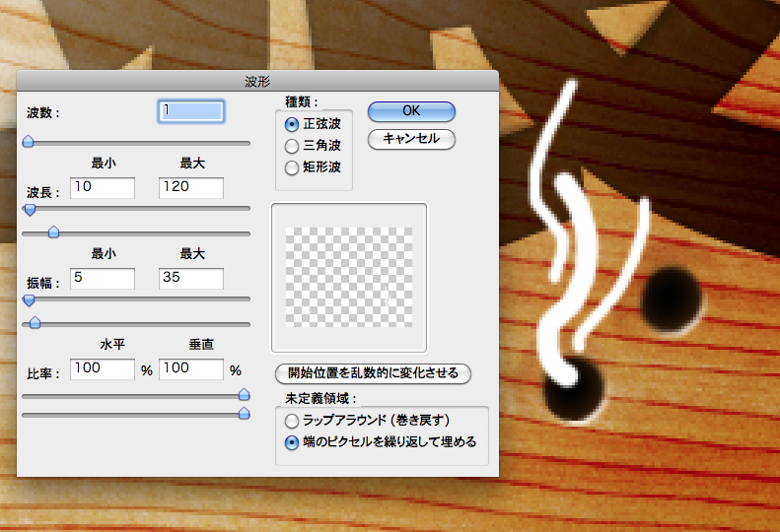Viewport: 780px width, 532px height.
Task: Click the 種類 label text
Action: [302, 102]
